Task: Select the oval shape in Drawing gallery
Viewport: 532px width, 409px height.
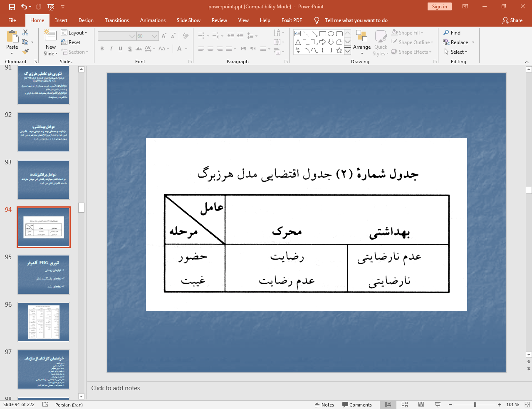Action: point(331,34)
